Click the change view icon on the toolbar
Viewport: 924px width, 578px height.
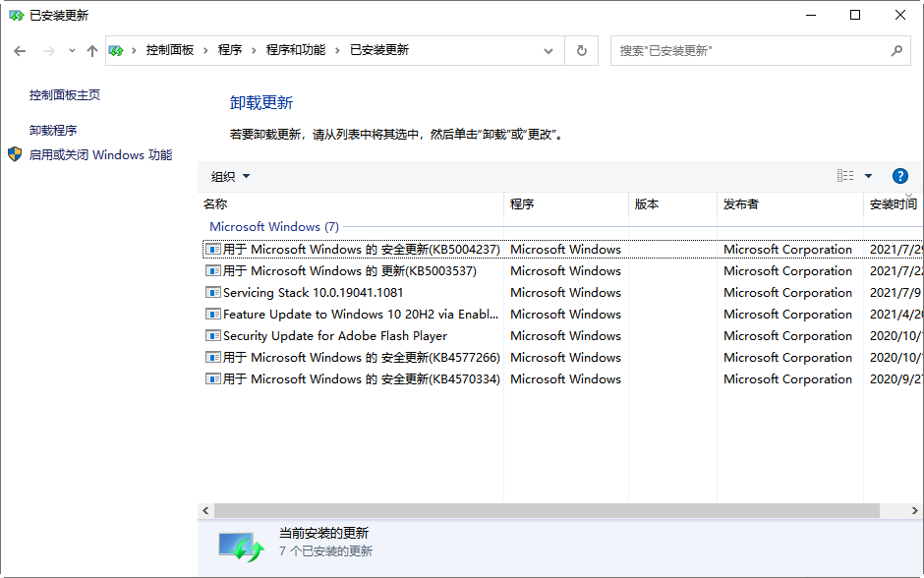[843, 175]
